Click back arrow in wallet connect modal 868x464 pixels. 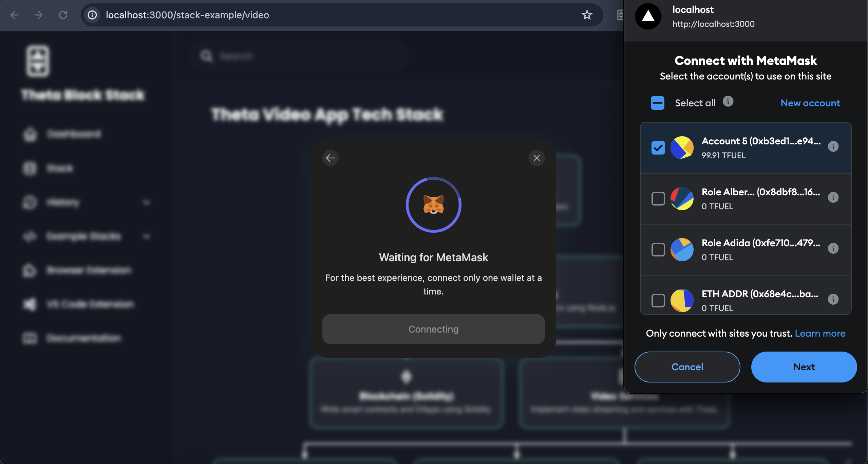coord(330,158)
